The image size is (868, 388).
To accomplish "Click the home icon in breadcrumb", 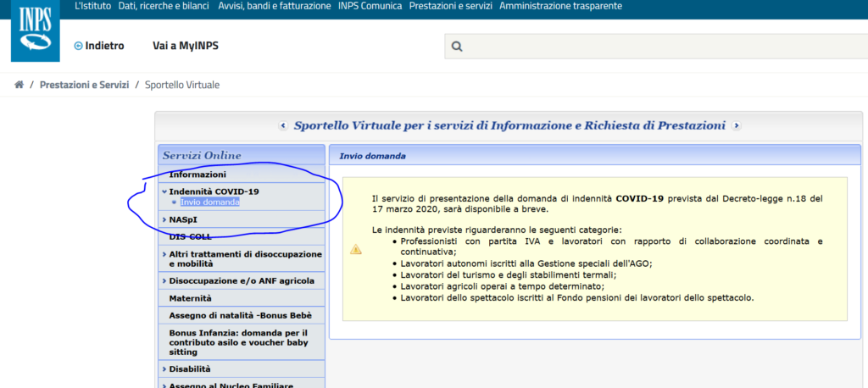I will click(x=19, y=85).
